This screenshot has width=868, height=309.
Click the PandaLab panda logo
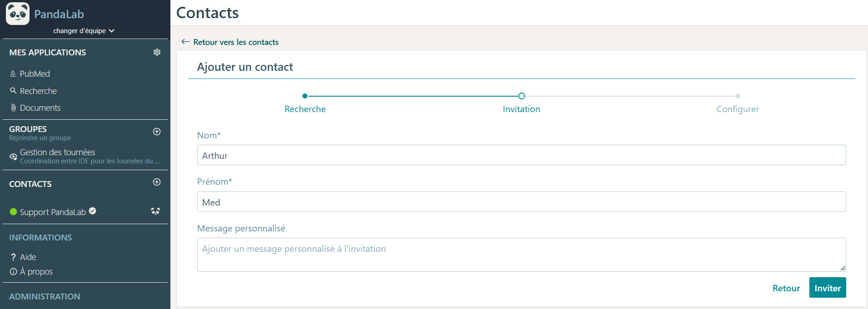[18, 14]
